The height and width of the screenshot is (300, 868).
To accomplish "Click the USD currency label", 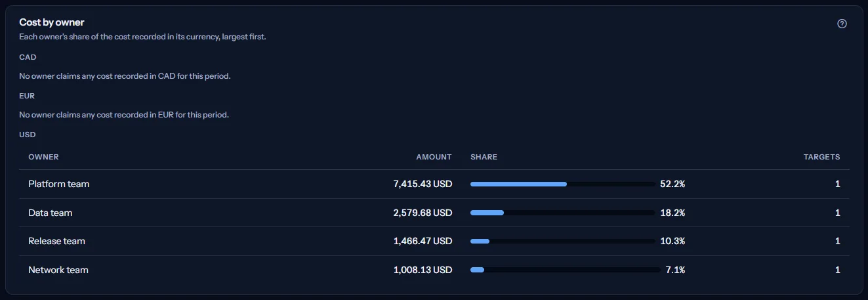I will [x=28, y=135].
